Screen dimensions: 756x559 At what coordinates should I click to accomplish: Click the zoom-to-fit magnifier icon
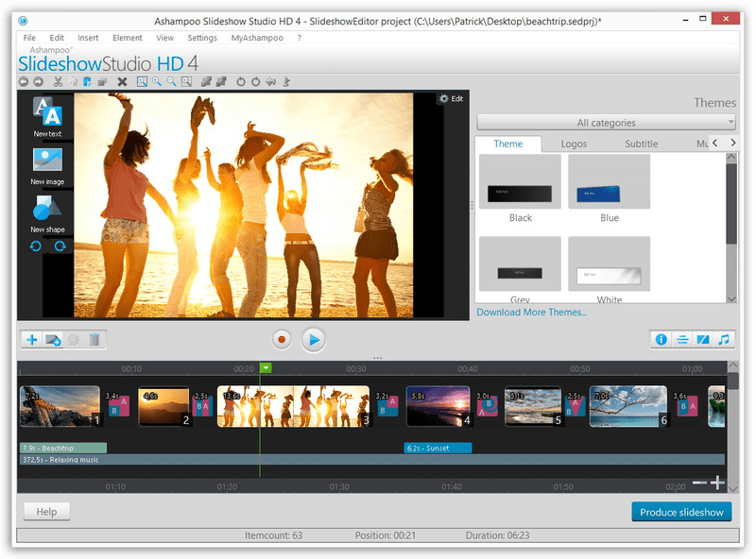tap(142, 82)
